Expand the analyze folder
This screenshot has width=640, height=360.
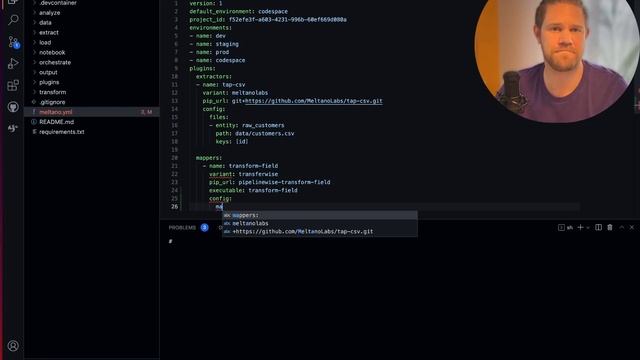(49, 13)
